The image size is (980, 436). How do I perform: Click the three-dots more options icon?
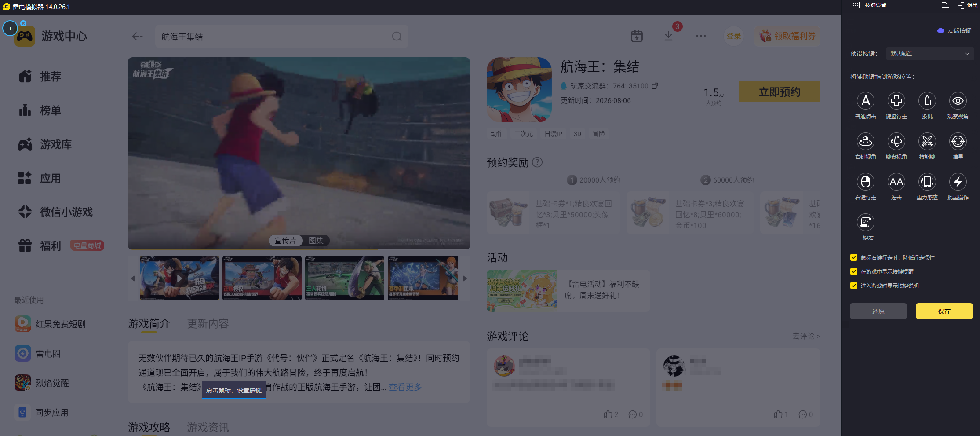click(701, 36)
